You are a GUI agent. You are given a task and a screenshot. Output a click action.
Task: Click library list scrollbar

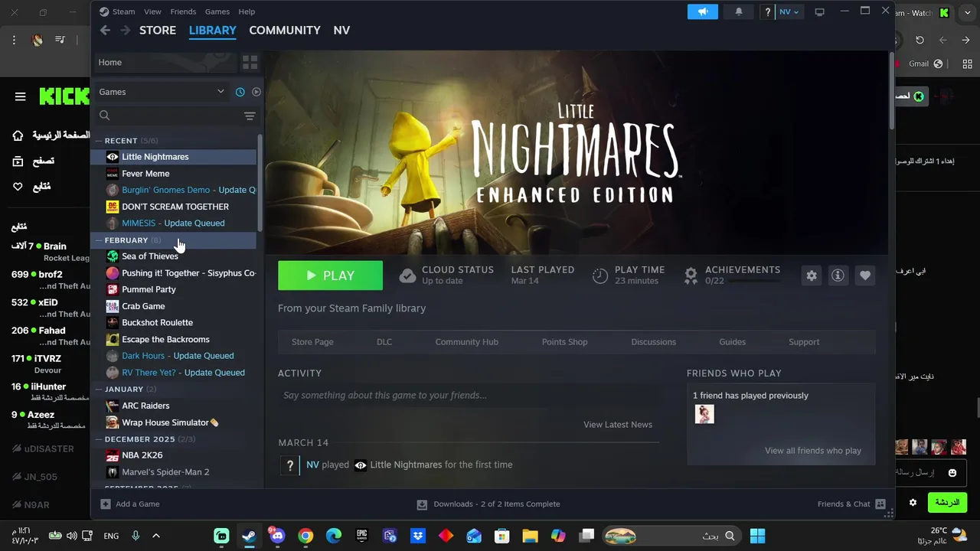pos(260,183)
